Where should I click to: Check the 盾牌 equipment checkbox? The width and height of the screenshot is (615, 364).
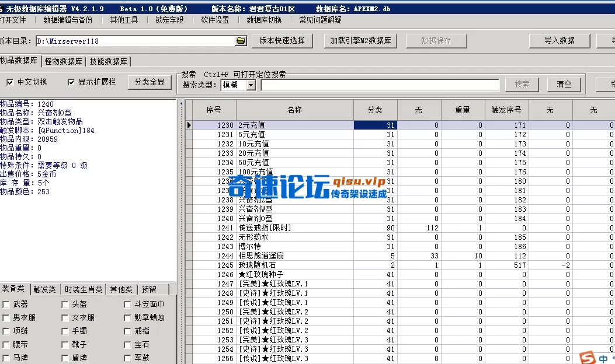point(64,358)
